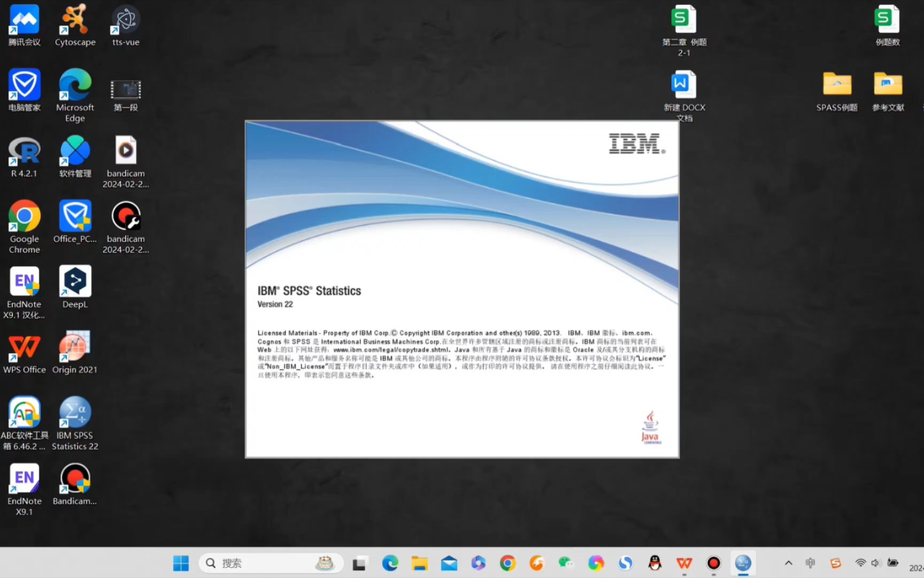924x578 pixels.
Task: Click the birthday cake search highlight icon
Action: (325, 563)
